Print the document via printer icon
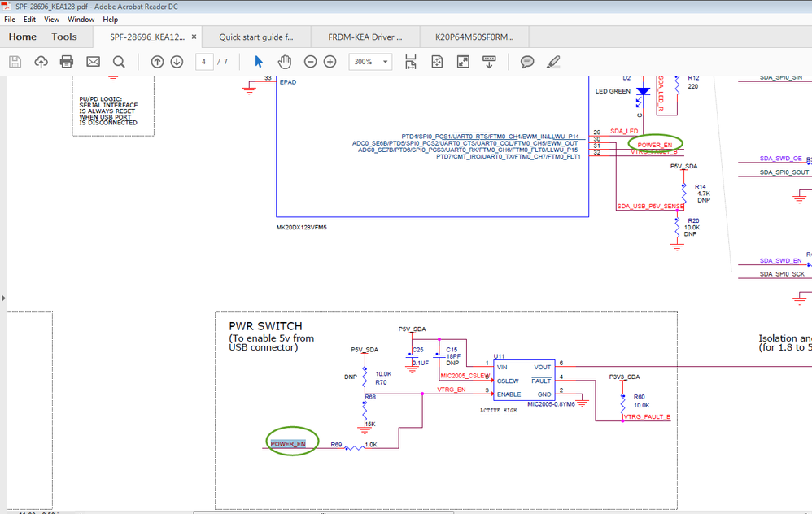 coord(67,62)
